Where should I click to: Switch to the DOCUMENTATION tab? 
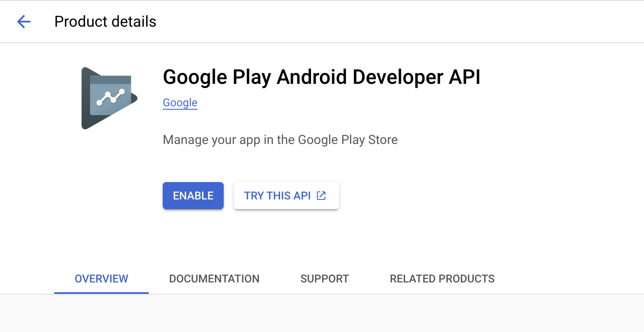[214, 279]
